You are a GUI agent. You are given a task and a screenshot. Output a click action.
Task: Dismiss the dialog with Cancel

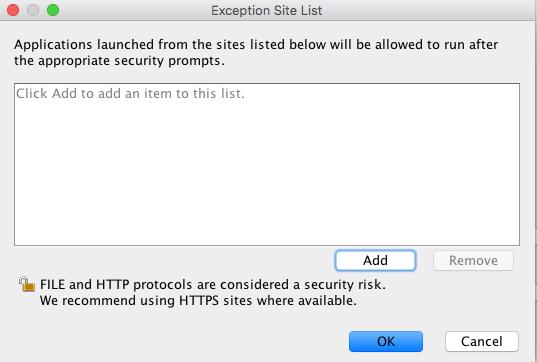pos(482,341)
